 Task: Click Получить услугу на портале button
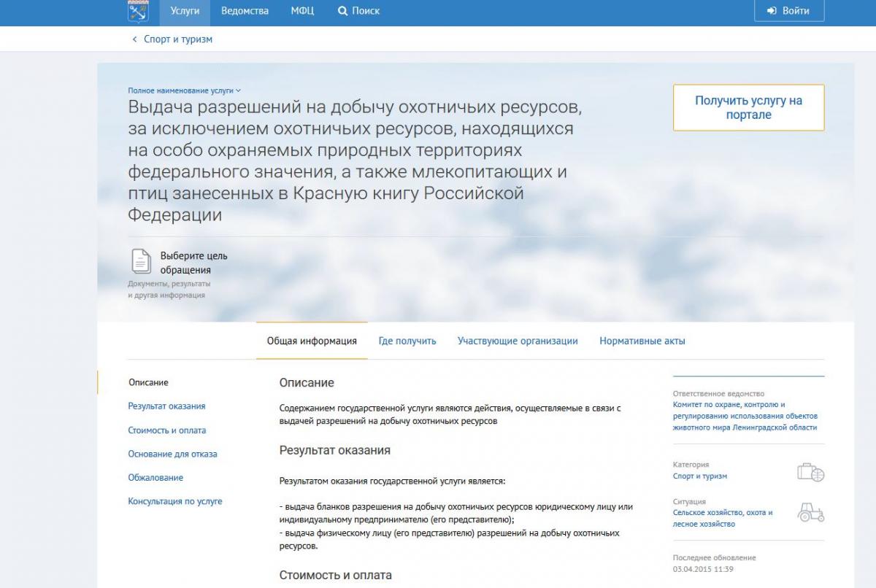pyautogui.click(x=748, y=108)
